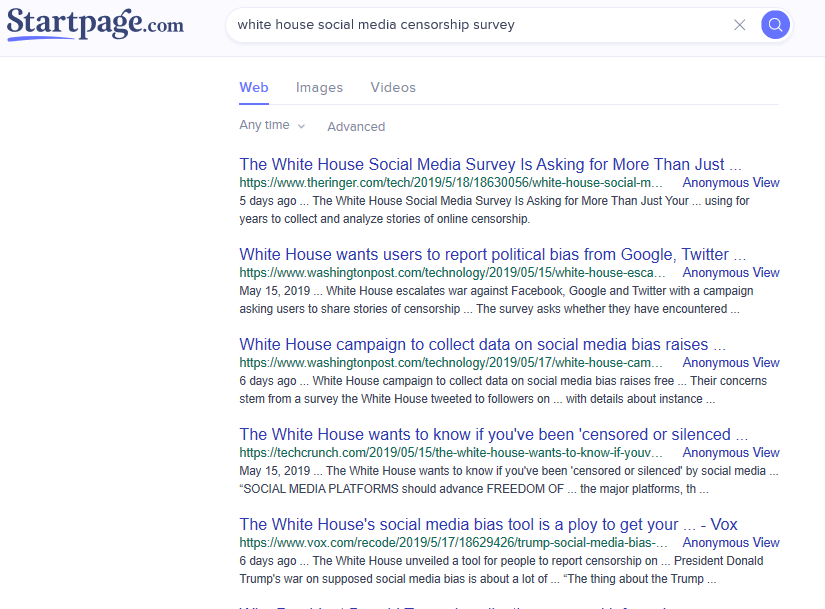Click the Startpage.com logo
Screen dimensions: 825x609
tap(95, 25)
